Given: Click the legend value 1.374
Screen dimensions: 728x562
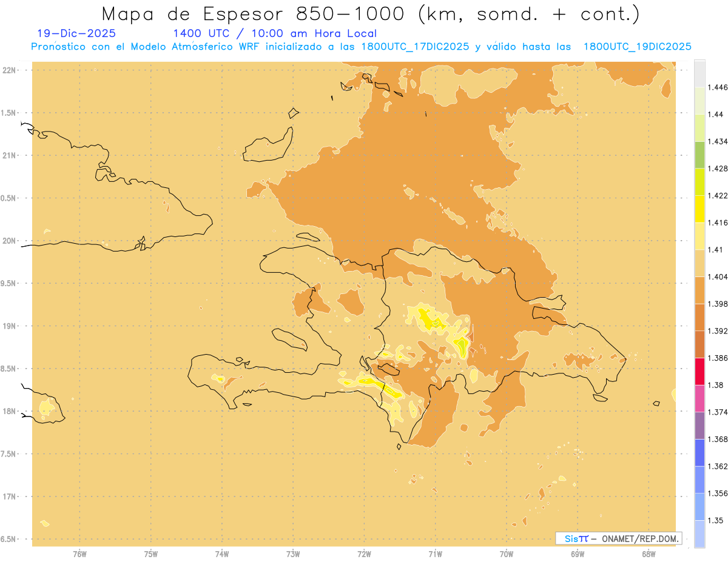Looking at the screenshot, I should pos(718,412).
